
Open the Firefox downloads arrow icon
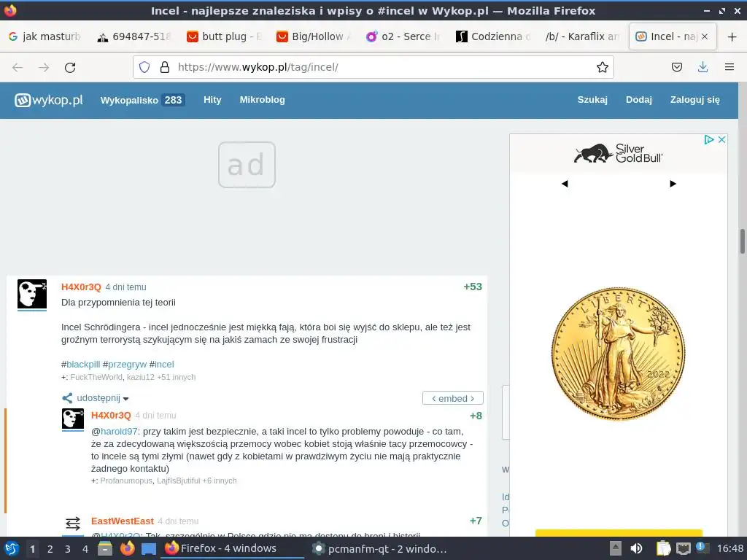[x=703, y=67]
